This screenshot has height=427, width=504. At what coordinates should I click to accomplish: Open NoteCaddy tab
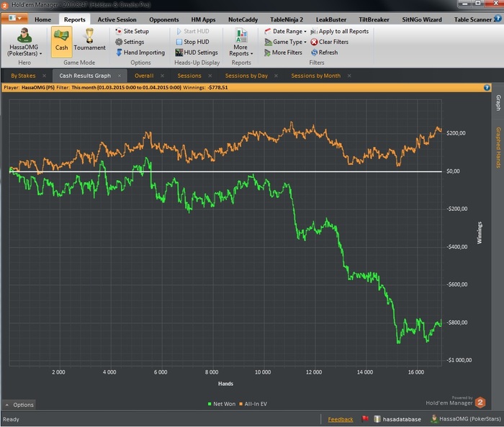coord(243,19)
